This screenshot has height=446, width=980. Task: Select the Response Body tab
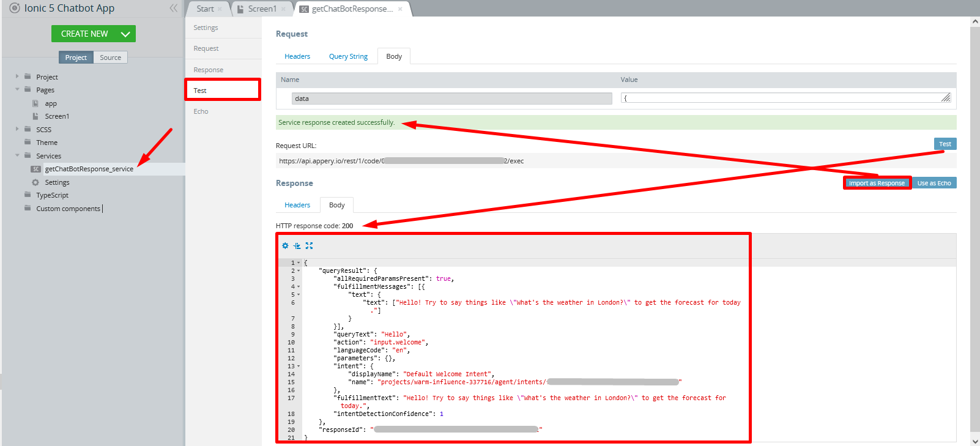337,205
